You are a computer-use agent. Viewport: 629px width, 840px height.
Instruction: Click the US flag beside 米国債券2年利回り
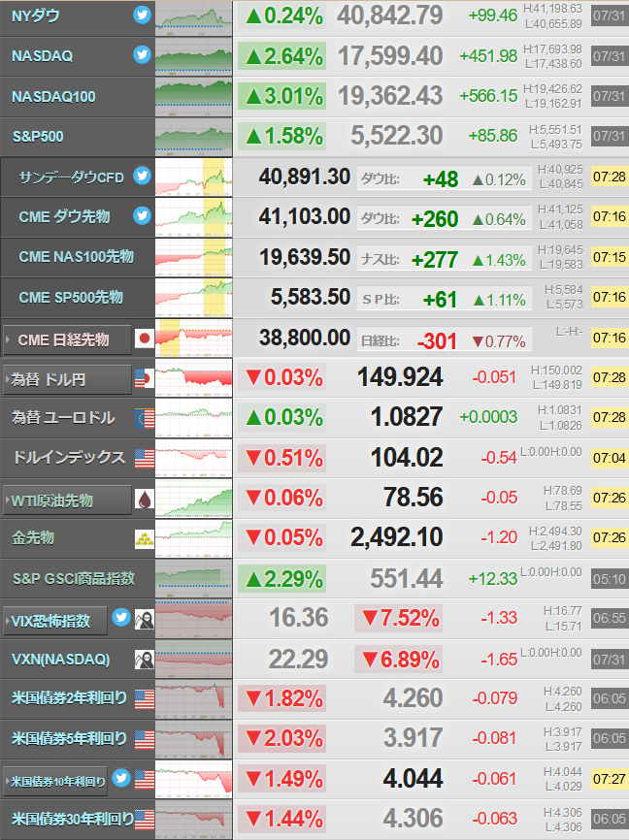145,699
